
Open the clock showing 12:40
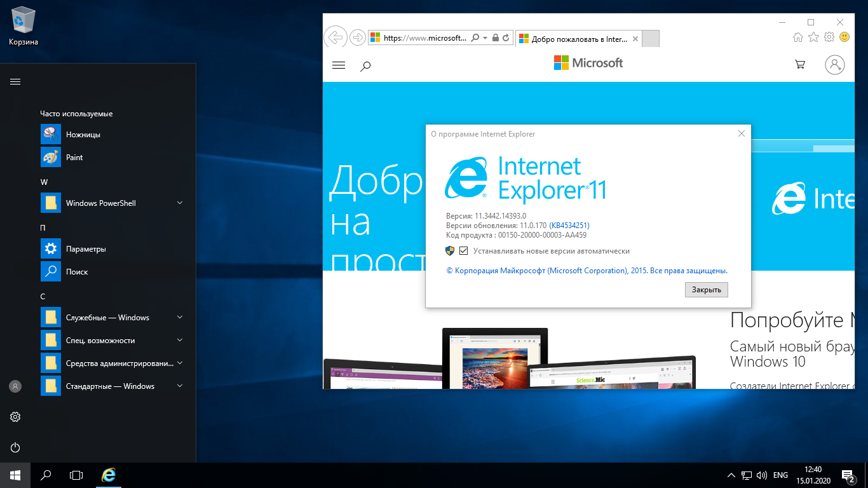[x=812, y=475]
